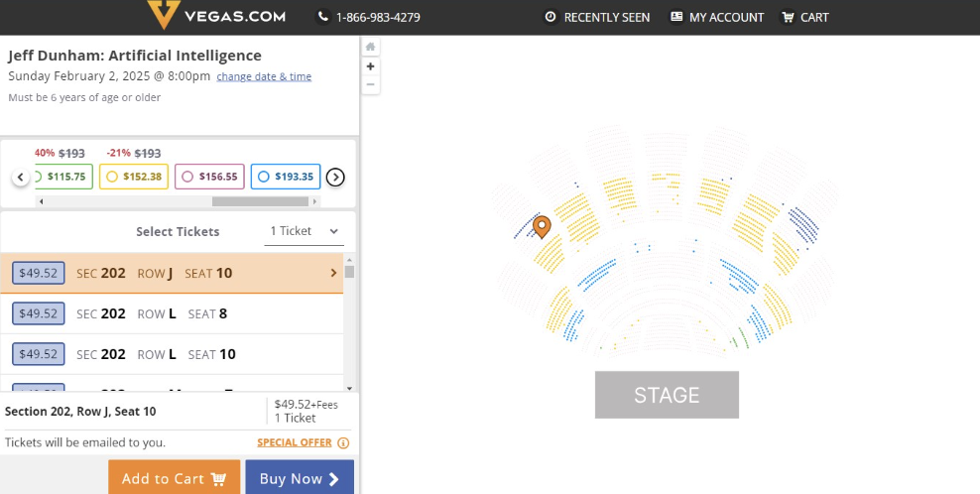Click ticket list scrollbar down arrow
Viewport: 980px width, 494px height.
click(349, 388)
